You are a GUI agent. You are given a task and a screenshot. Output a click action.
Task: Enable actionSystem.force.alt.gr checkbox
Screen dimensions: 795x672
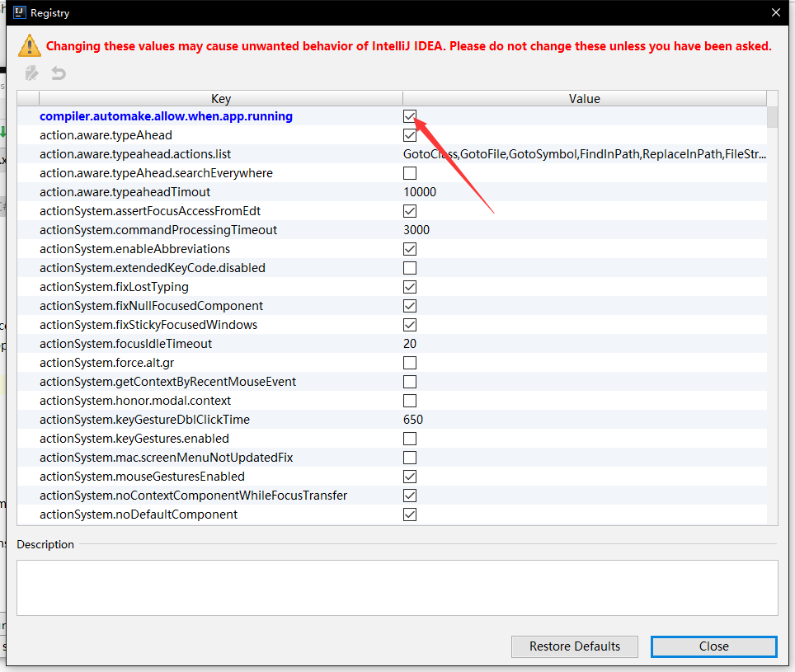pyautogui.click(x=410, y=363)
